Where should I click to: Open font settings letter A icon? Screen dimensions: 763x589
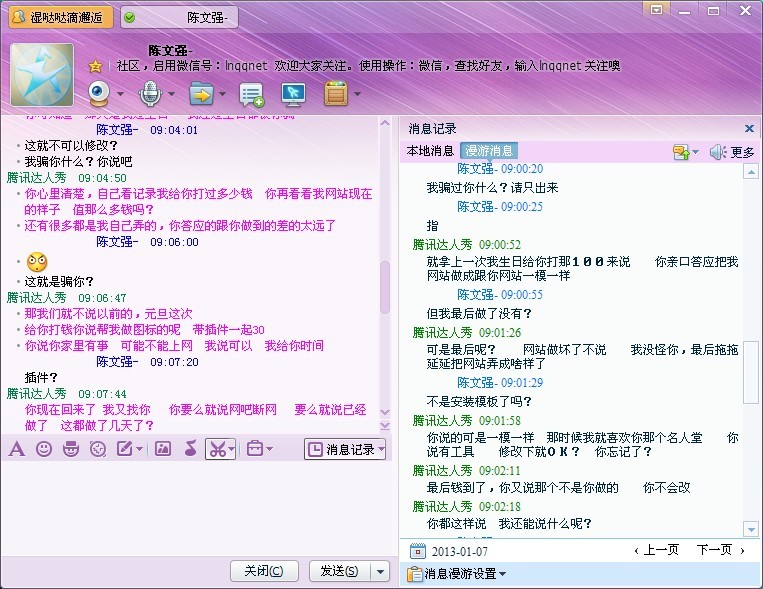pos(17,449)
